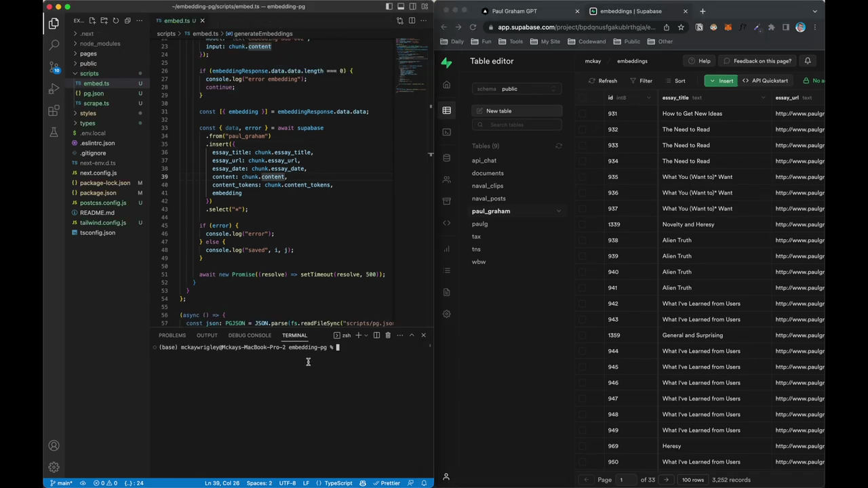Select the checkbox for row 935
The width and height of the screenshot is (868, 488).
pos(583,177)
